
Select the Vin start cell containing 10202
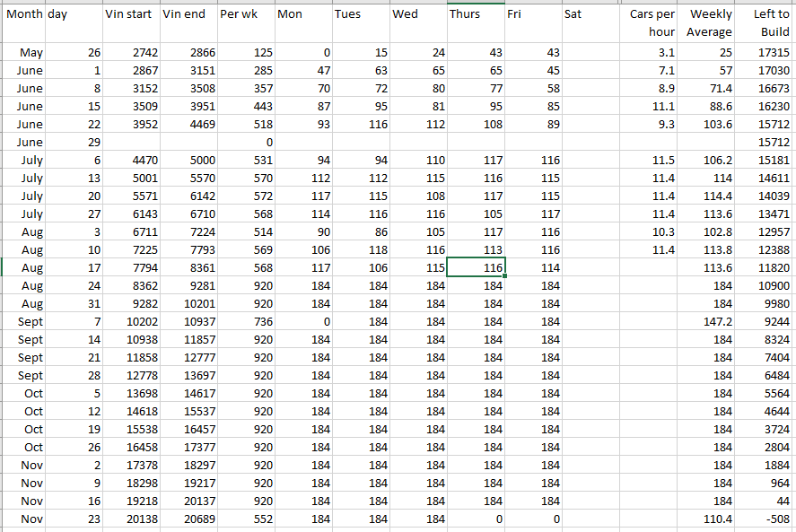(x=131, y=322)
